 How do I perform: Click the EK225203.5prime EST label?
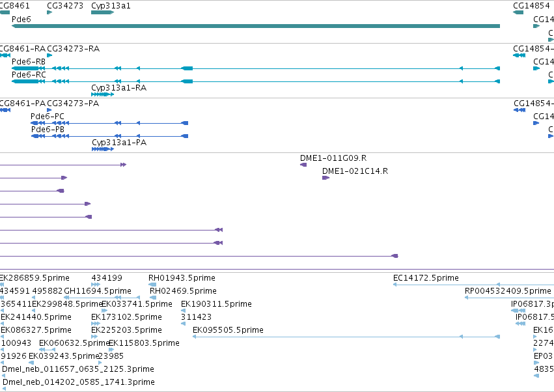tap(126, 330)
